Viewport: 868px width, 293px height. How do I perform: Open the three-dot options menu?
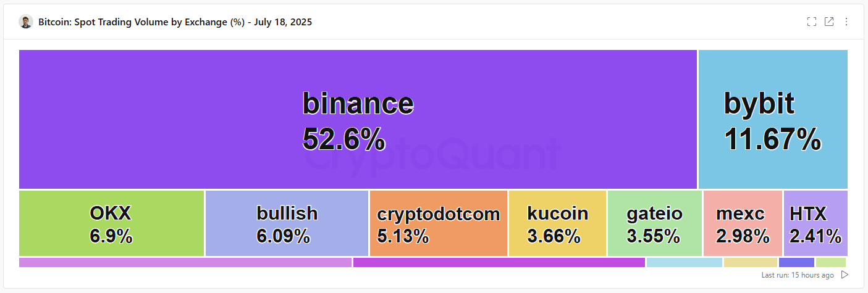pos(846,22)
